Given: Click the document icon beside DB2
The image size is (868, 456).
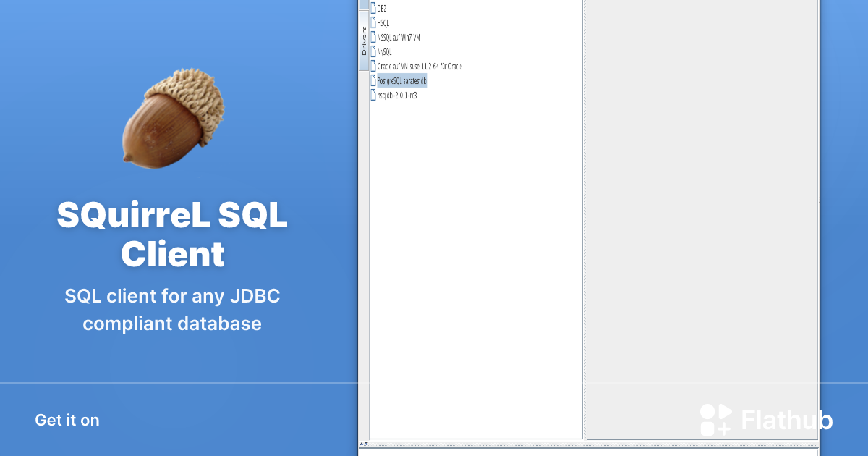Looking at the screenshot, I should (373, 9).
